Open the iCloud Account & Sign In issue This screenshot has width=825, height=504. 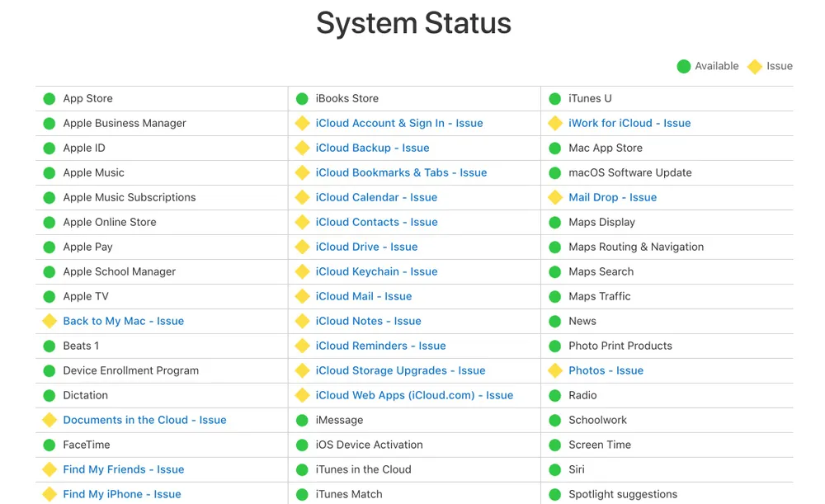pyautogui.click(x=399, y=123)
